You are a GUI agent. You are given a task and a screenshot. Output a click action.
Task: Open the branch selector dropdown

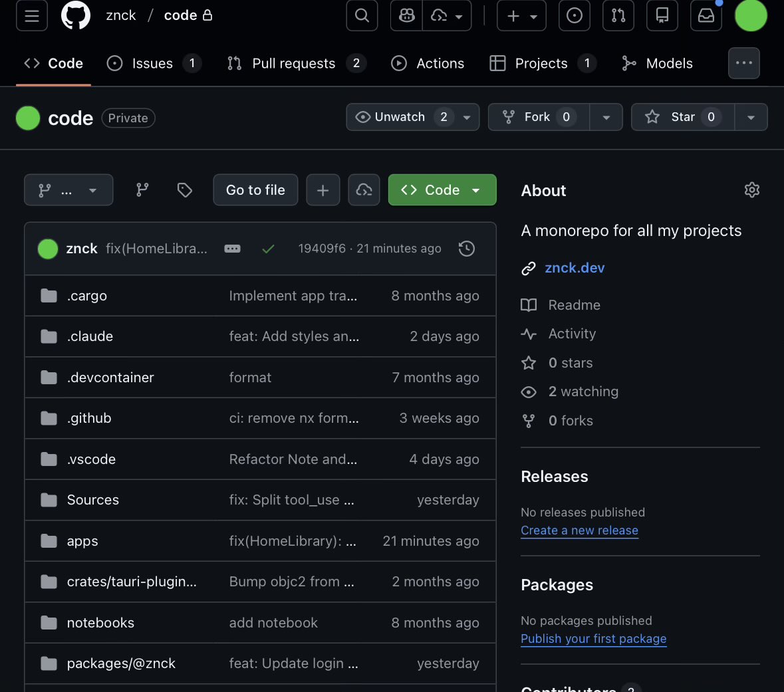click(x=68, y=190)
